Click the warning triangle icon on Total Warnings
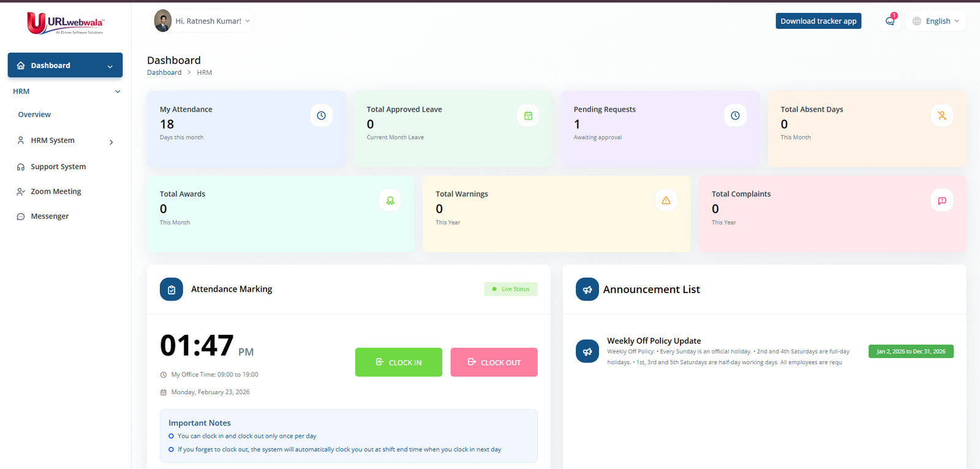 (666, 200)
